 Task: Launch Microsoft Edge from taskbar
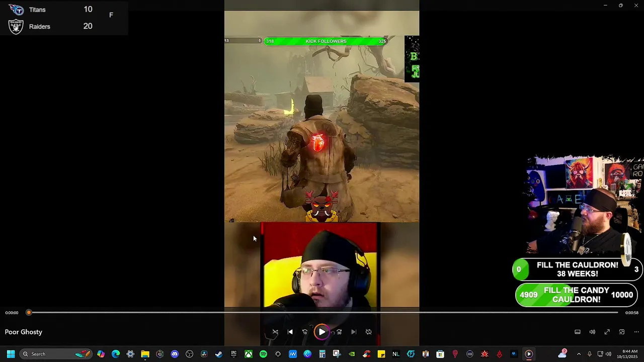[x=116, y=354]
